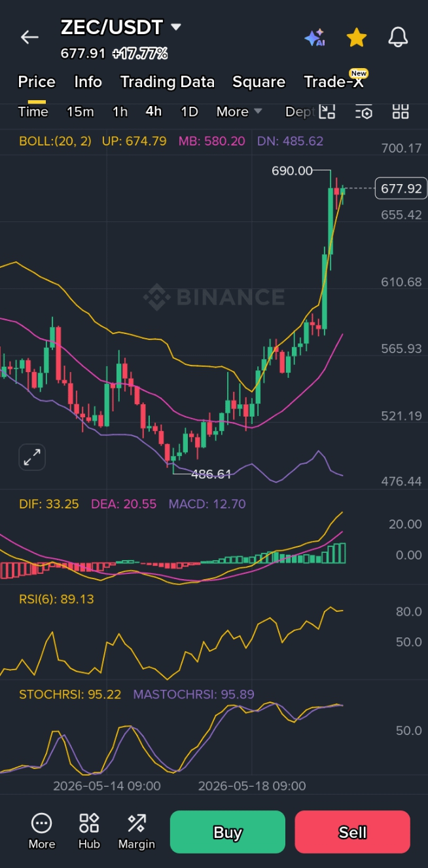The width and height of the screenshot is (428, 868).
Task: Open the chart layout grid icon
Action: click(x=401, y=111)
